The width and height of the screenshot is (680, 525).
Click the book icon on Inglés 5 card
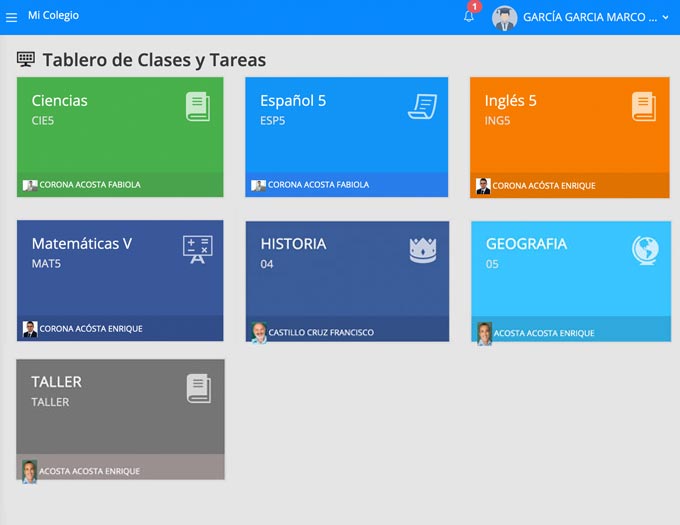[x=644, y=107]
